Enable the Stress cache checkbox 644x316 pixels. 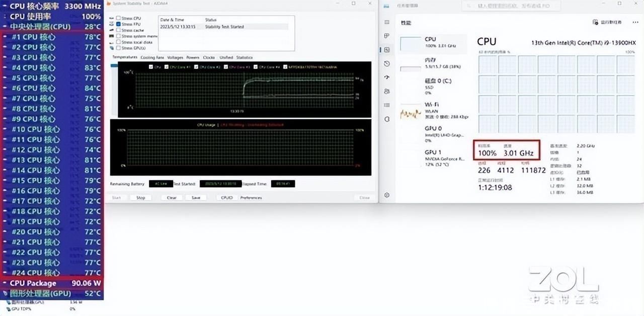pos(118,30)
